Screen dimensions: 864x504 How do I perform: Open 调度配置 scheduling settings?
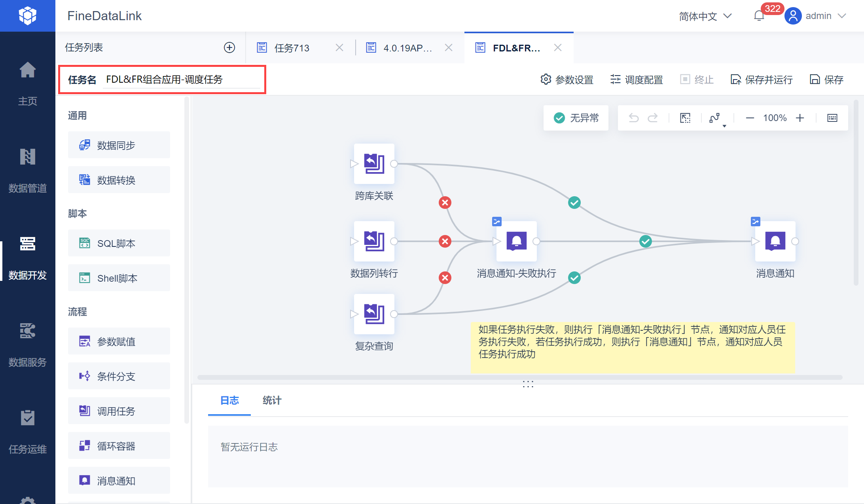(x=637, y=80)
